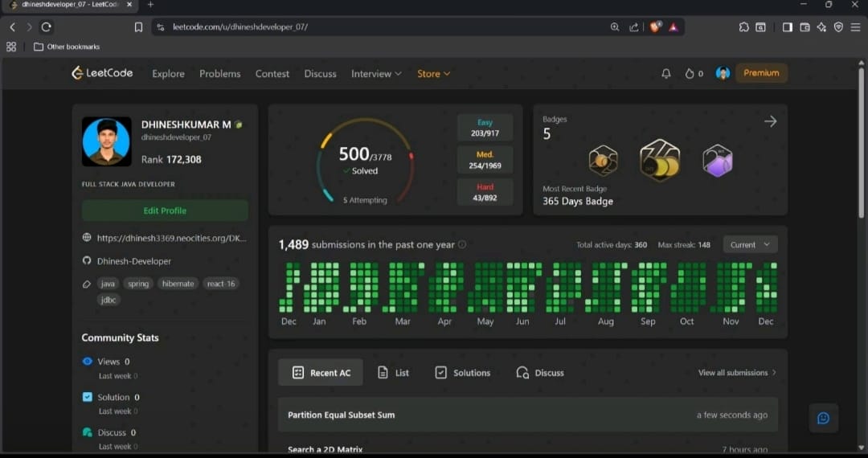Toggle the browser sidebar panel icon

787,27
